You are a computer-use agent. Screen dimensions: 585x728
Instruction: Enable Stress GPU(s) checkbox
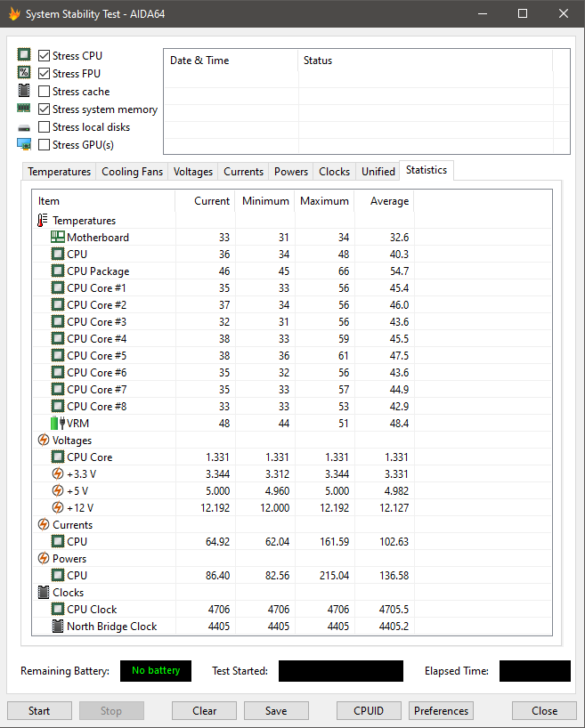click(x=45, y=145)
